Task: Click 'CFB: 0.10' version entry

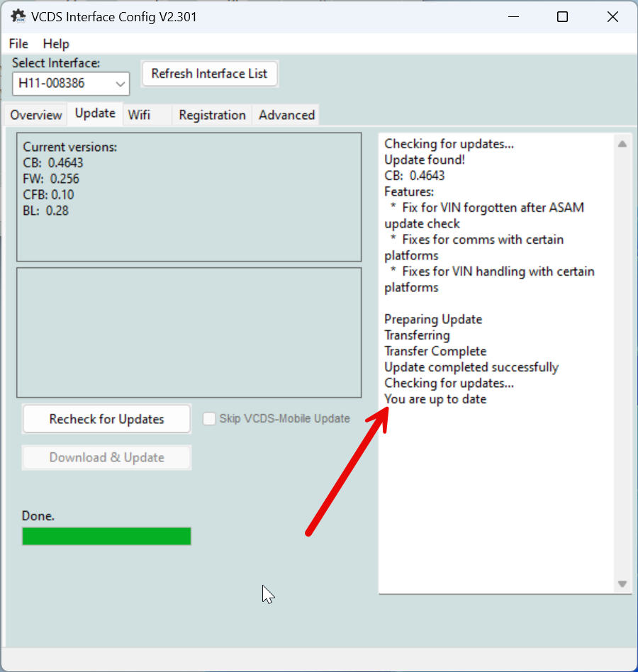Action: (48, 194)
